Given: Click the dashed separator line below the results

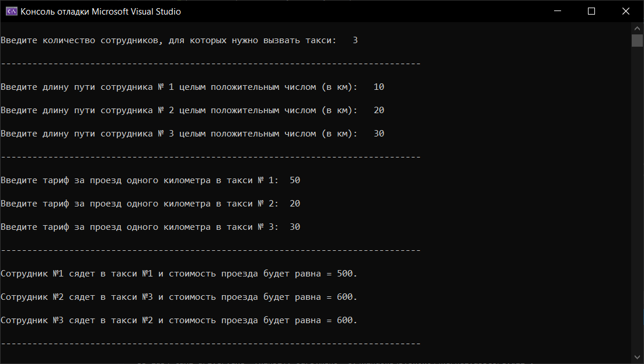Looking at the screenshot, I should coord(210,344).
